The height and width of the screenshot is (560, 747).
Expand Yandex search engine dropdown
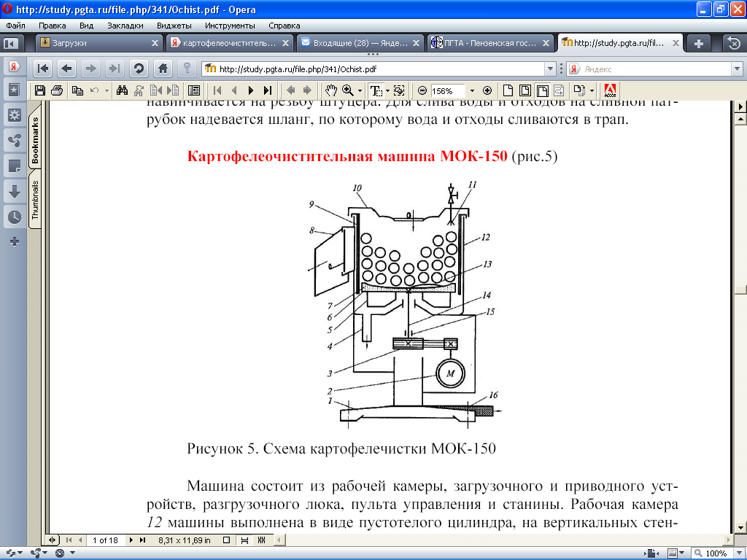737,69
